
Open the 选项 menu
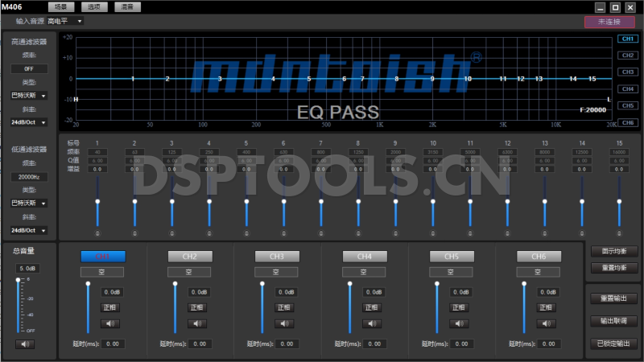tap(93, 6)
